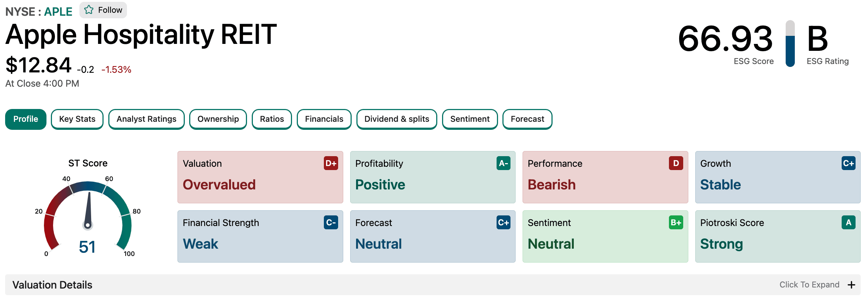
Task: Expand Valuation Details with the plus icon
Action: pyautogui.click(x=852, y=285)
